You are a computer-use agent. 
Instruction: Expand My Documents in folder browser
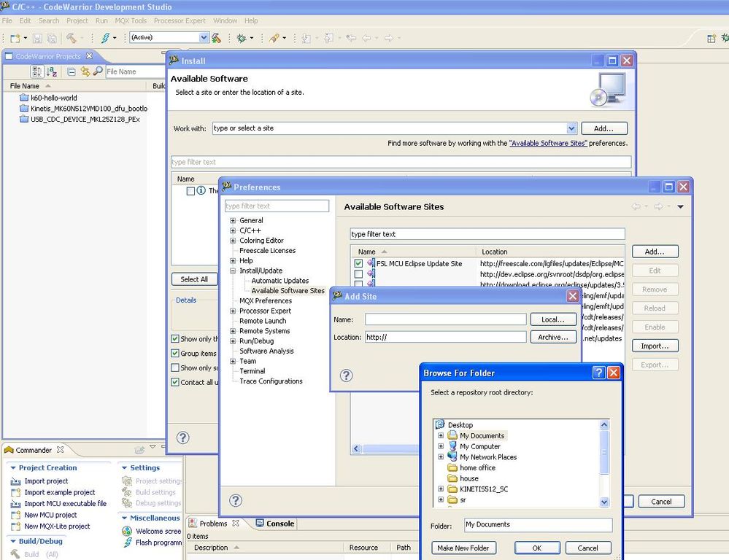(x=441, y=435)
